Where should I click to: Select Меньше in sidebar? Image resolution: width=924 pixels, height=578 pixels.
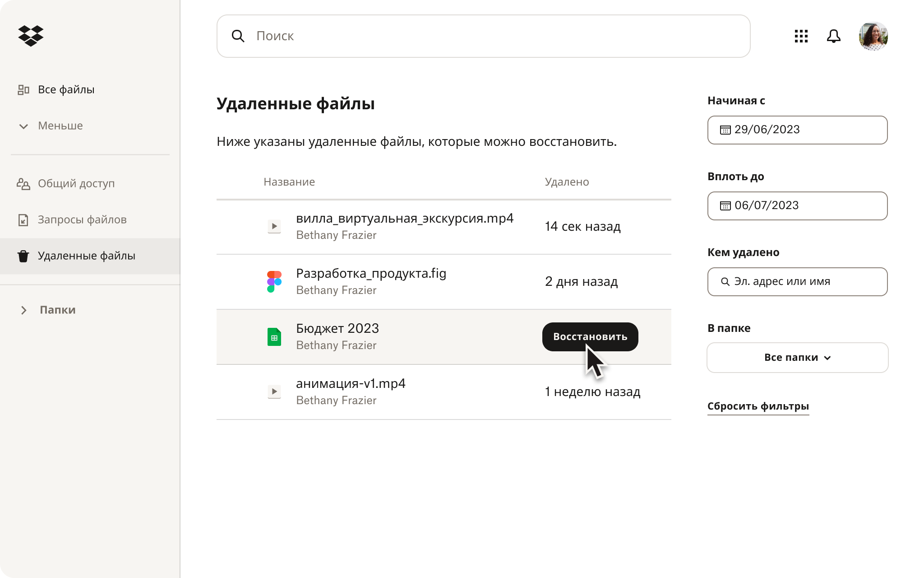pos(60,126)
